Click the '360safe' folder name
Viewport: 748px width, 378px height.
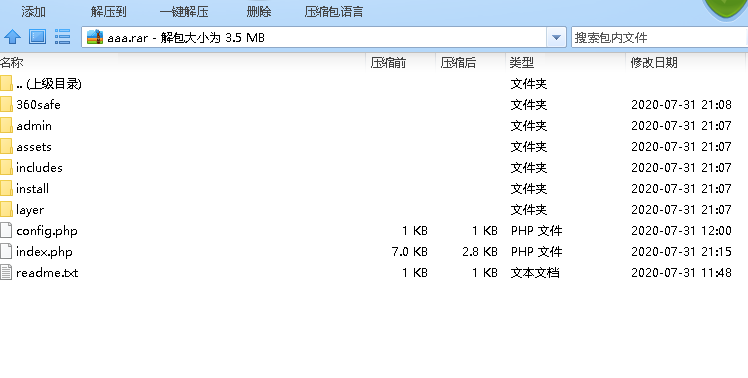tap(38, 105)
